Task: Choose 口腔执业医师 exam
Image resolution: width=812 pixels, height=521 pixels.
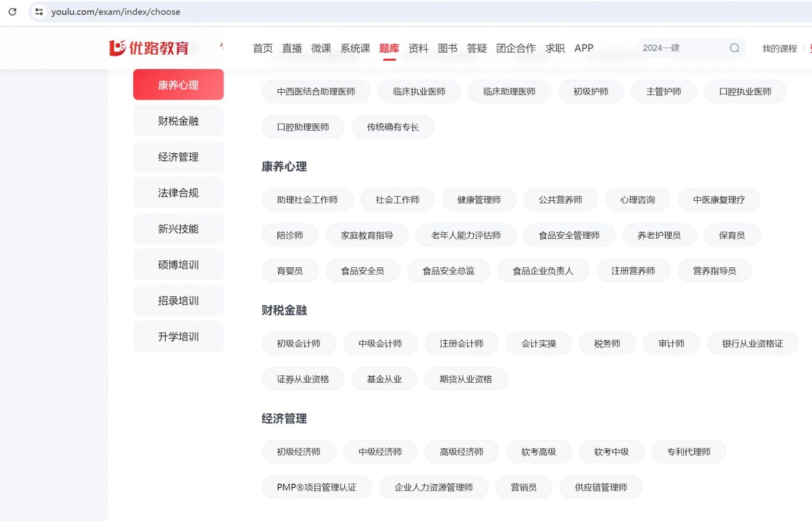Action: click(745, 91)
